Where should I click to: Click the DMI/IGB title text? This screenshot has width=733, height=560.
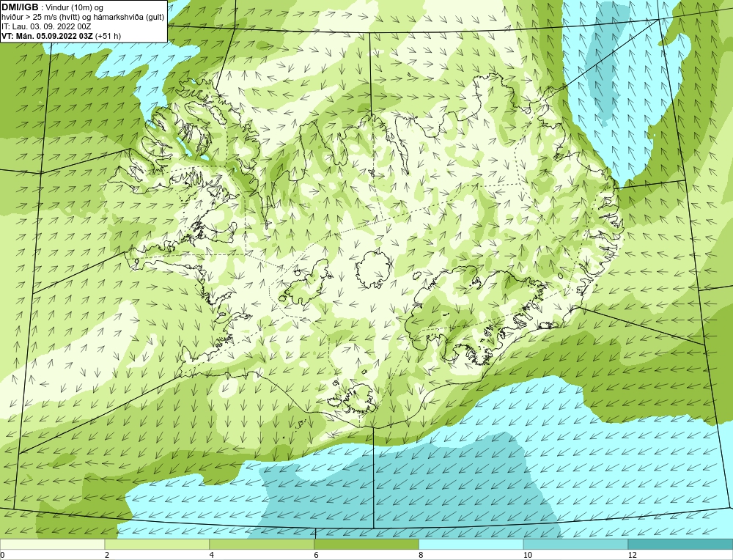click(x=20, y=7)
